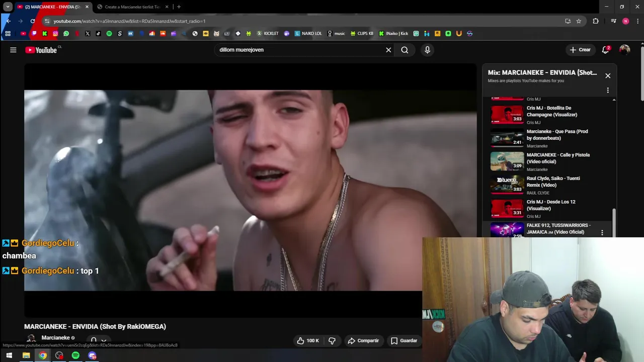
Task: Open Spotify bookmark in bookmarks bar
Action: coord(109,34)
